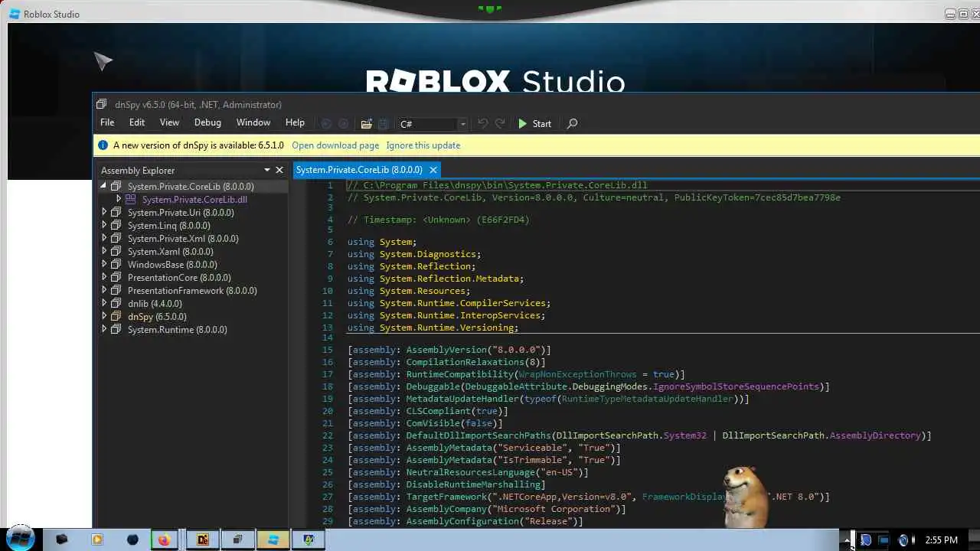Viewport: 980px width, 551px height.
Task: Select PresentationFramework (8.0.0.0) in tree
Action: 192,290
